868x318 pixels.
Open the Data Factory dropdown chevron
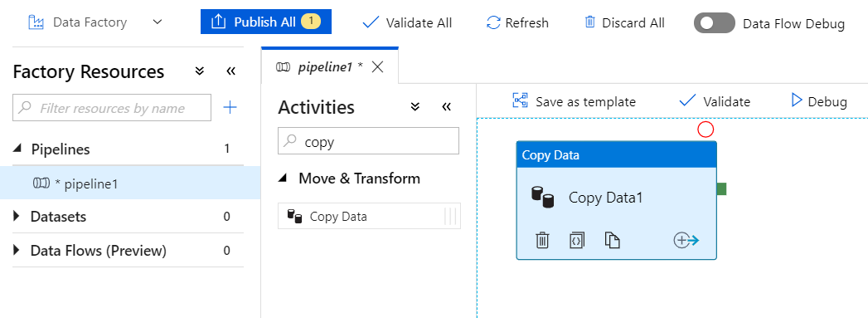click(158, 22)
